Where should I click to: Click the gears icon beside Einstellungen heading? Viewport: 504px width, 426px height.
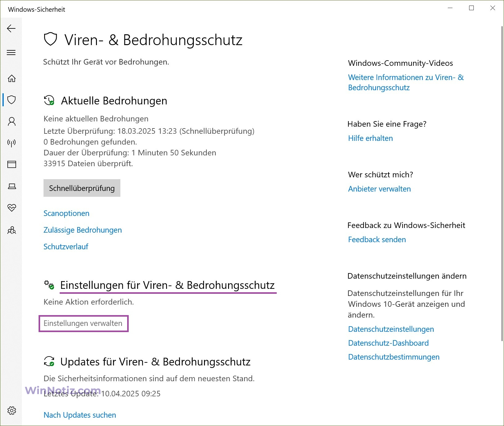point(49,285)
